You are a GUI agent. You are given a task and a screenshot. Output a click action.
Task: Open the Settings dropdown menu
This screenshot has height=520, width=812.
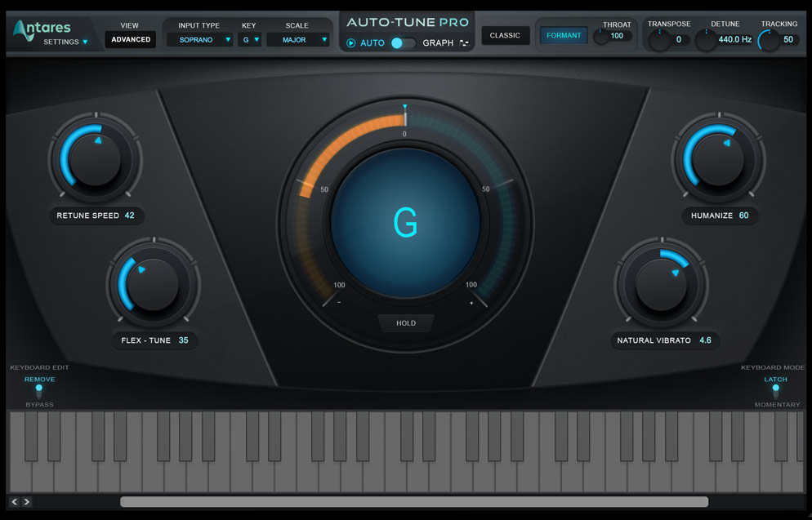(65, 42)
